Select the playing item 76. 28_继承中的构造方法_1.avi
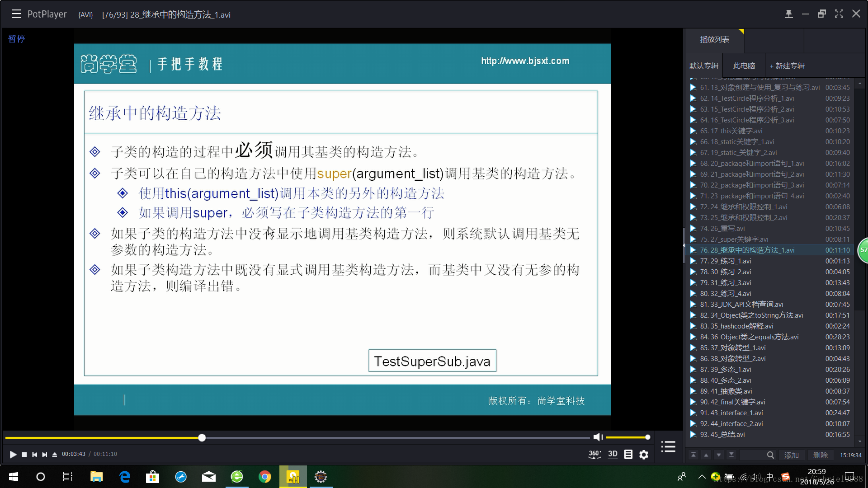The width and height of the screenshot is (868, 488). pos(771,250)
